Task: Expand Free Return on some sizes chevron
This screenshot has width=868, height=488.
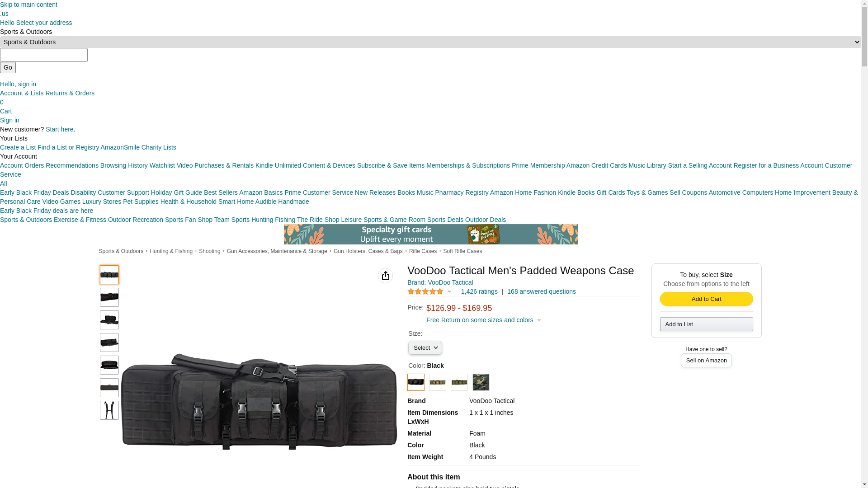Action: coord(539,320)
